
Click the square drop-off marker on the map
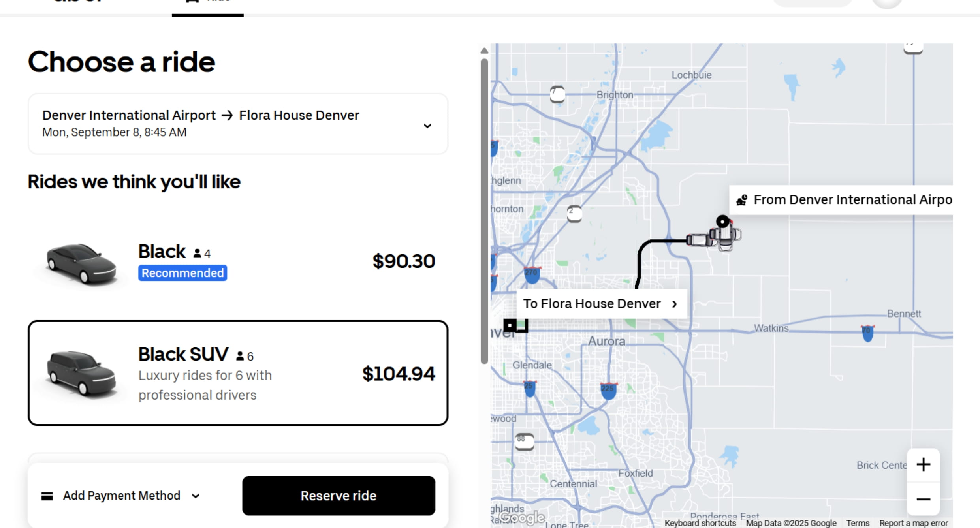[x=510, y=325]
